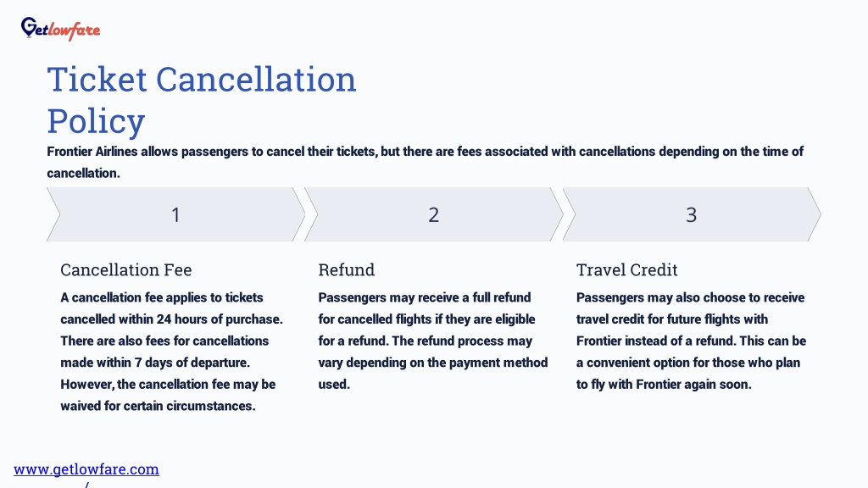Select the step 1 chevron arrow
The width and height of the screenshot is (868, 488).
pos(175,214)
